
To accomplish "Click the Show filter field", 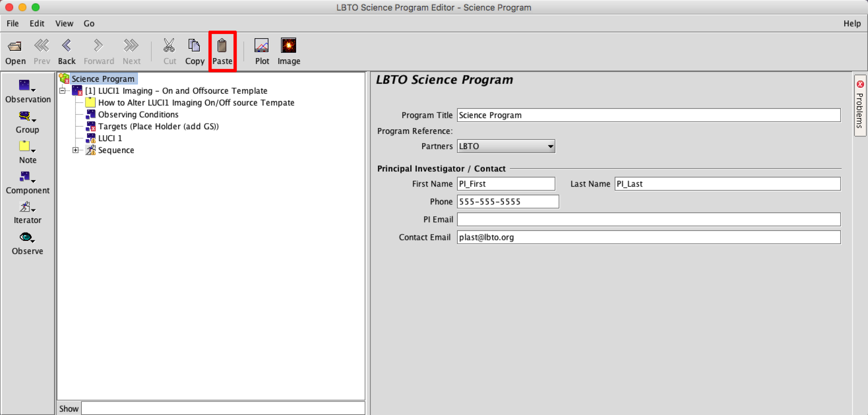I will (223, 408).
